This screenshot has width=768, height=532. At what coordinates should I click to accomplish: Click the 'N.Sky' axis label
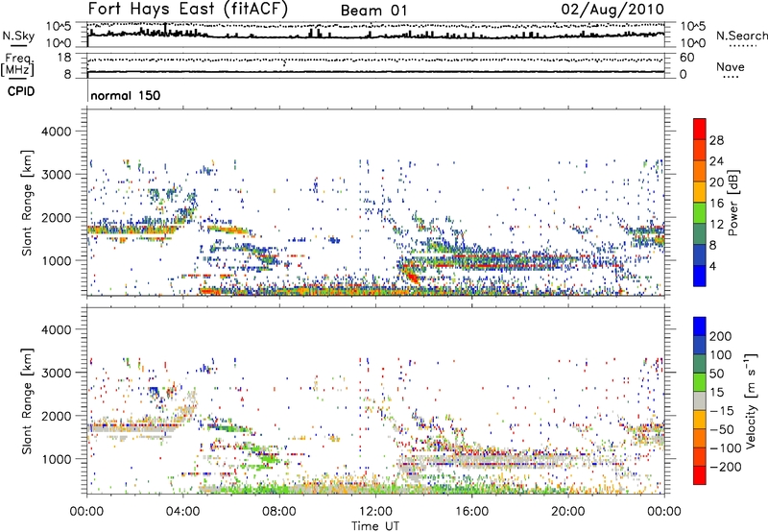point(18,36)
